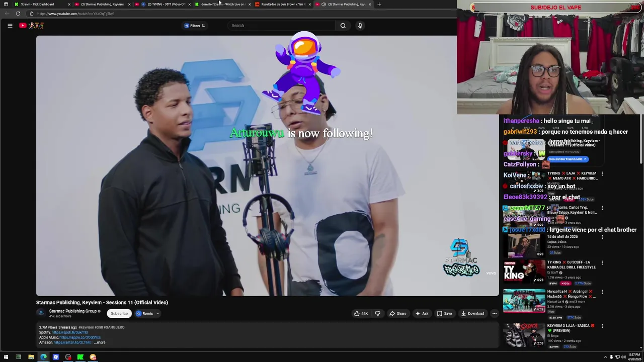Open more actions ellipsis under video
The image size is (644, 362).
494,314
